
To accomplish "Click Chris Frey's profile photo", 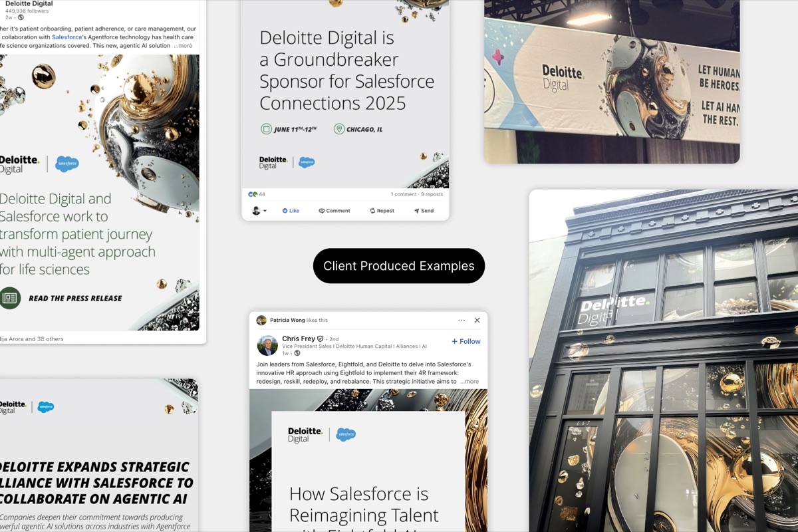I will (x=267, y=345).
